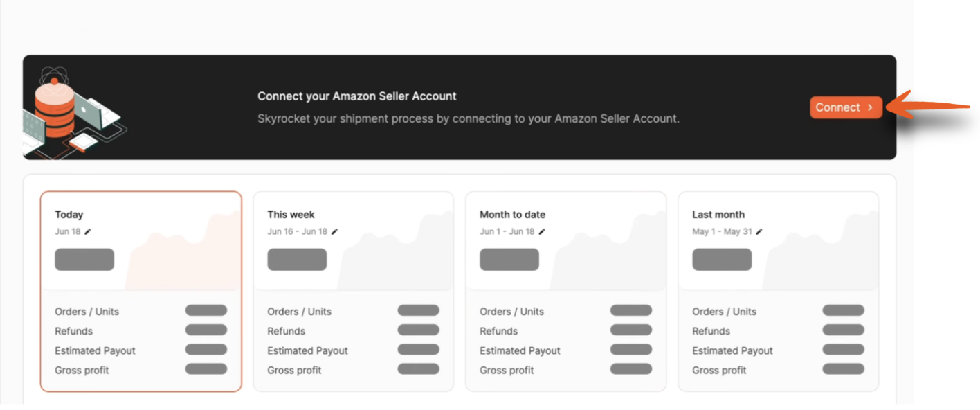Select the This week summary card
This screenshot has width=980, height=410.
pyautogui.click(x=354, y=292)
